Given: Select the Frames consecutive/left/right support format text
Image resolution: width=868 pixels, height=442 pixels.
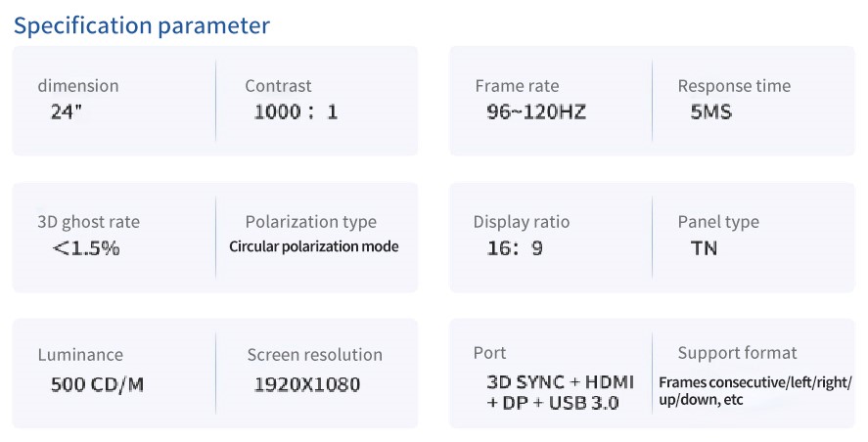Looking at the screenshot, I should coord(755,382).
